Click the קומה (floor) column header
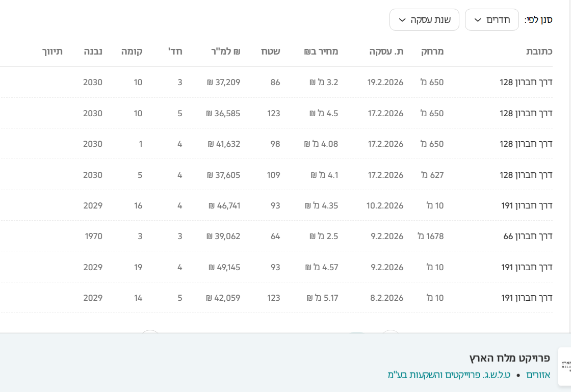This screenshot has height=392, width=571. 132,51
